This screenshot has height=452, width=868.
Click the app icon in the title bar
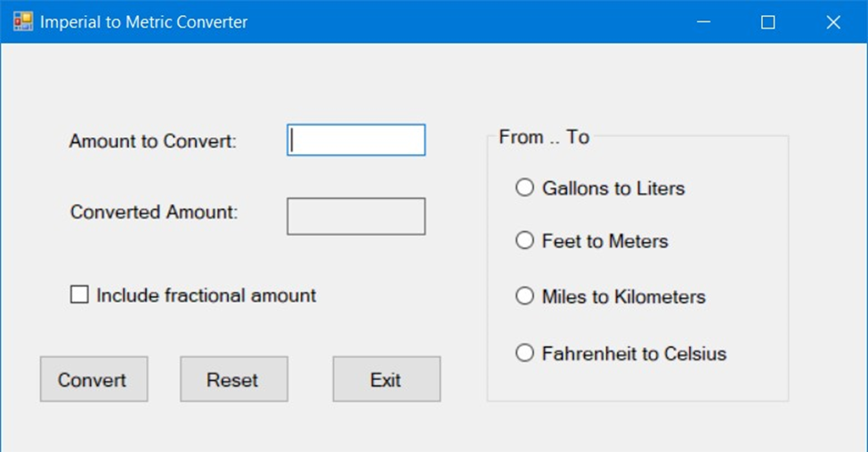click(x=22, y=21)
